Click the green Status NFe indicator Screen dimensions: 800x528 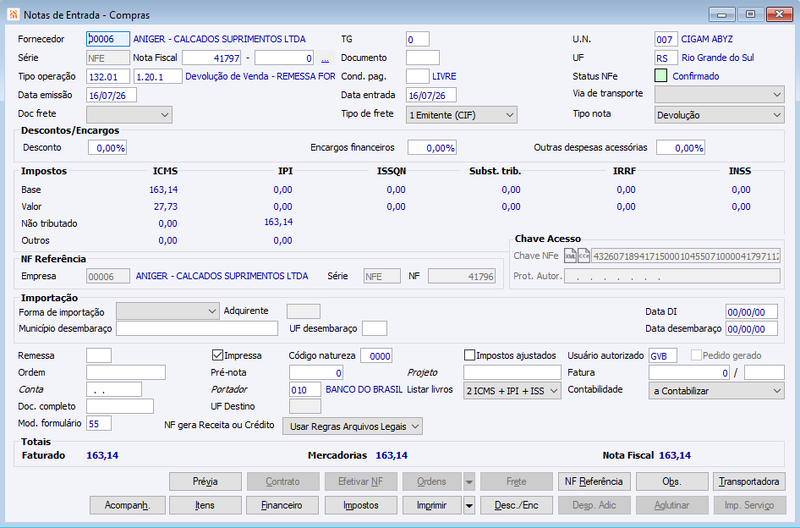(661, 76)
